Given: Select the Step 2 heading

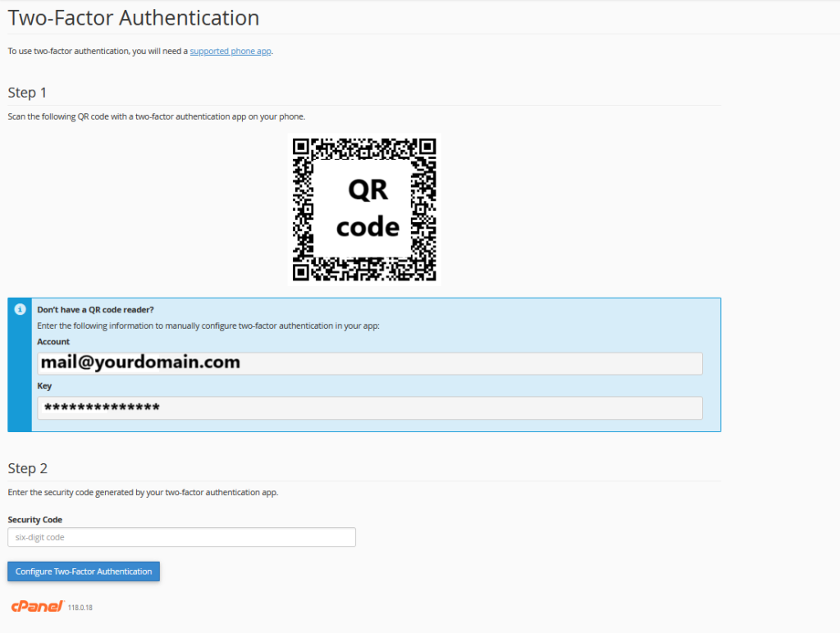Looking at the screenshot, I should tap(28, 468).
